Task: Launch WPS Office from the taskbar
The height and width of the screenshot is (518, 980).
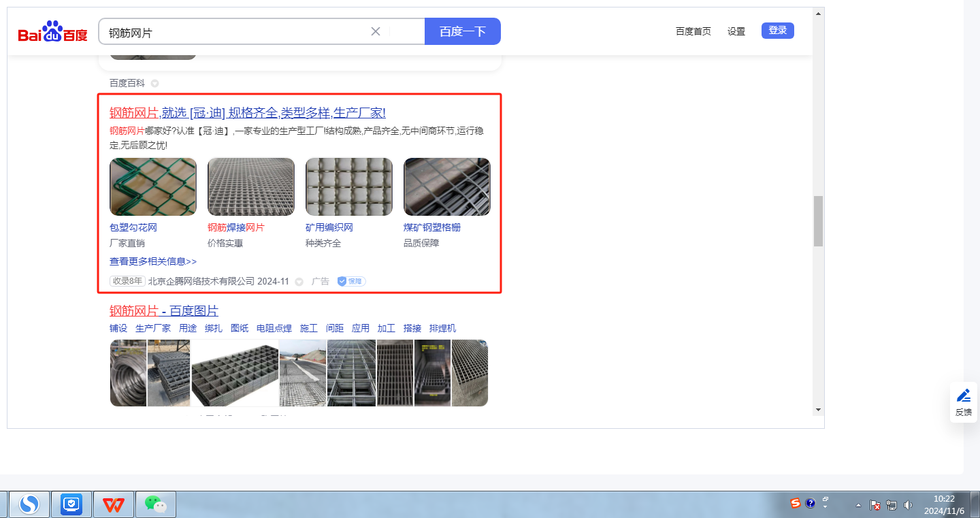Action: [113, 504]
